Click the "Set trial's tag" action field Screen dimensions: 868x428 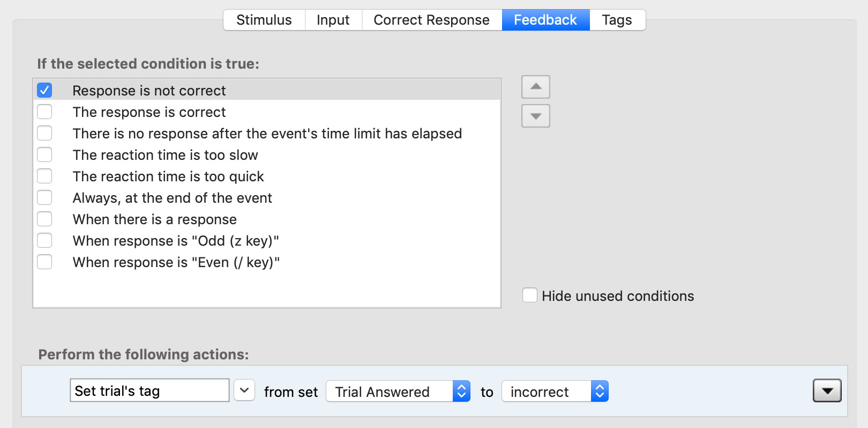click(149, 390)
